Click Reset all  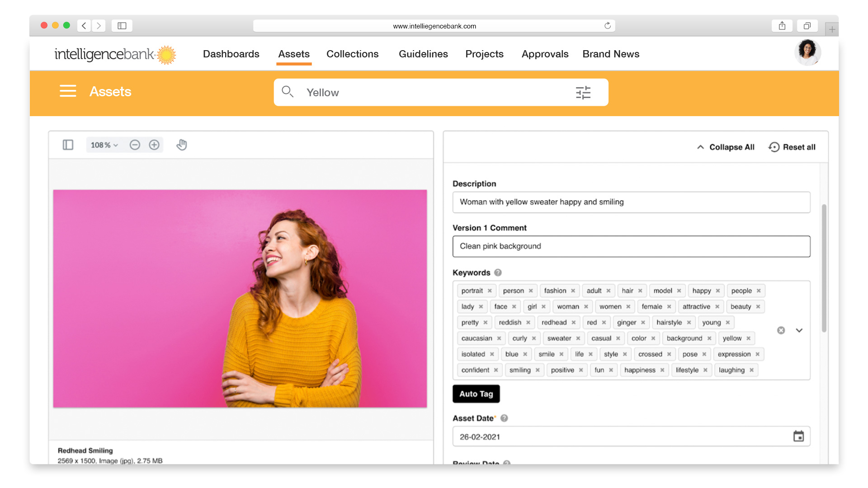coord(792,147)
